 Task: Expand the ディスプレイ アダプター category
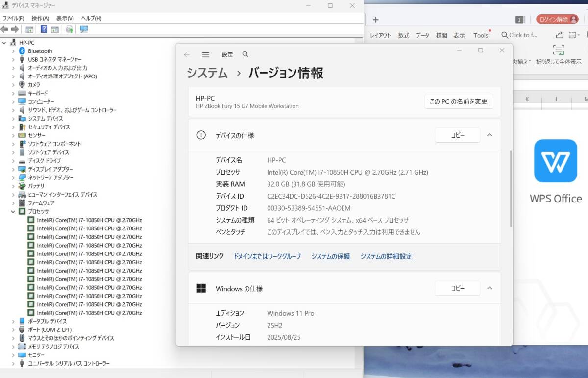13,169
